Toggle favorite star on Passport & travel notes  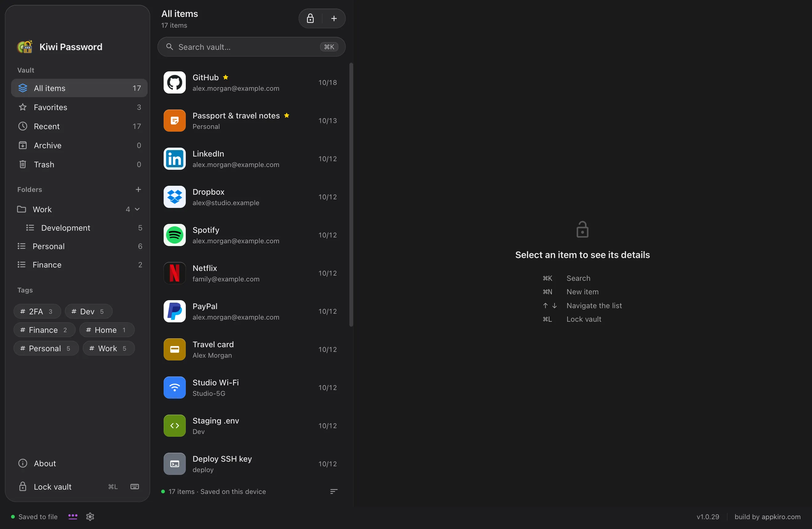coord(287,115)
